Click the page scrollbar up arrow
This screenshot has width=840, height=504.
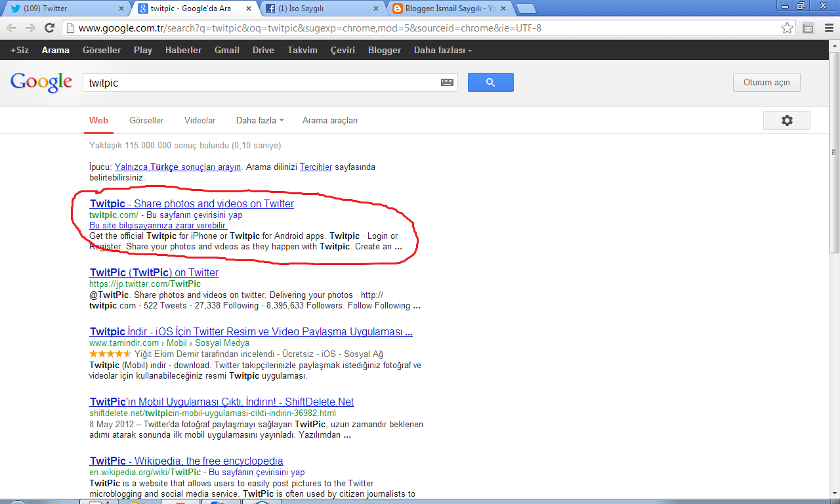click(834, 45)
